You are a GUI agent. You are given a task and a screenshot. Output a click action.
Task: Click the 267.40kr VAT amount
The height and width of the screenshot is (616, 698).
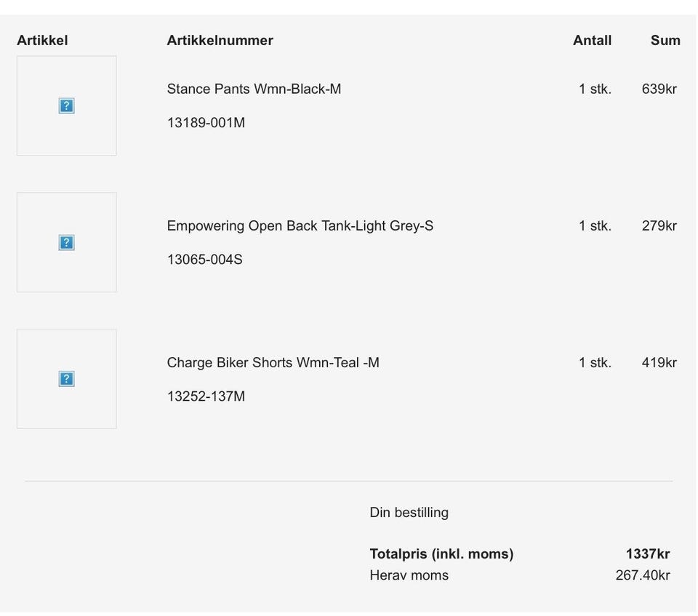(x=642, y=575)
